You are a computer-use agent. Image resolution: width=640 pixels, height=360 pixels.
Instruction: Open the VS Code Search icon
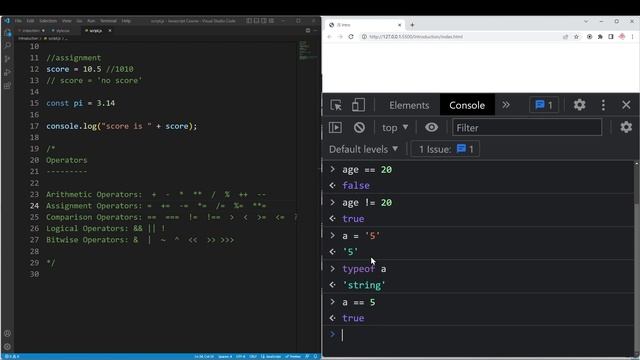(7, 46)
